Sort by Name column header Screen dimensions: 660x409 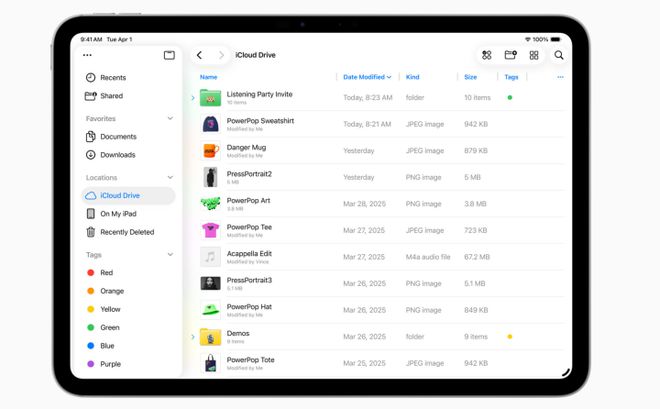208,77
